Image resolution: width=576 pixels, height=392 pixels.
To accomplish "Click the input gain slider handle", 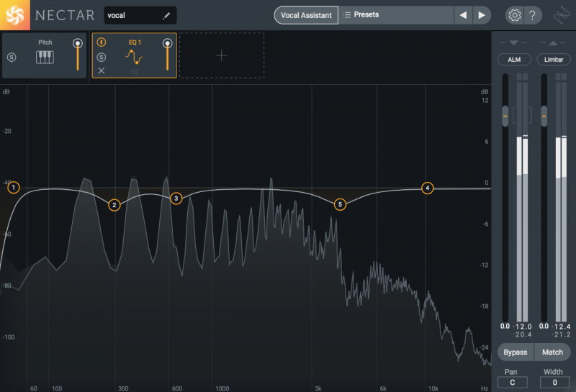I will [x=505, y=116].
